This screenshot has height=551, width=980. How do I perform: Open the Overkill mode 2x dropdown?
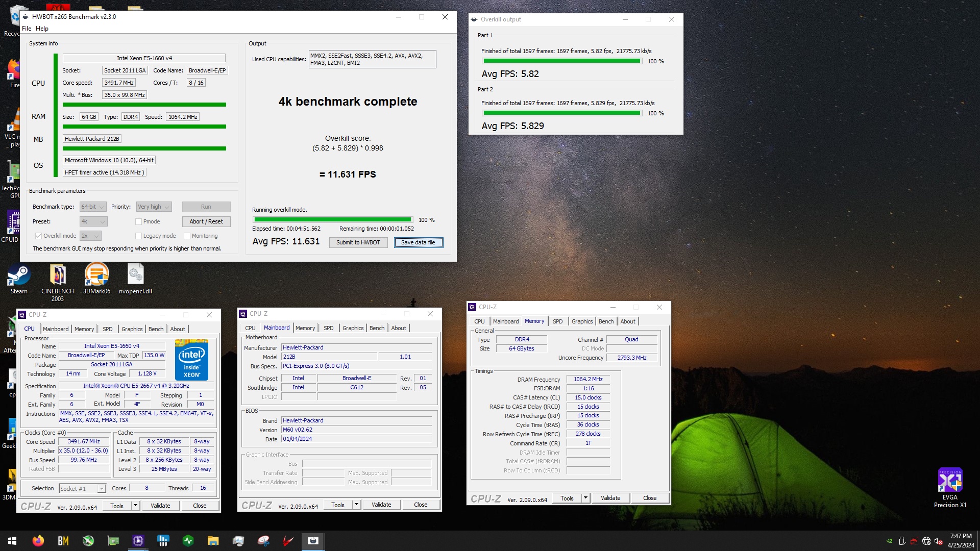click(x=90, y=236)
